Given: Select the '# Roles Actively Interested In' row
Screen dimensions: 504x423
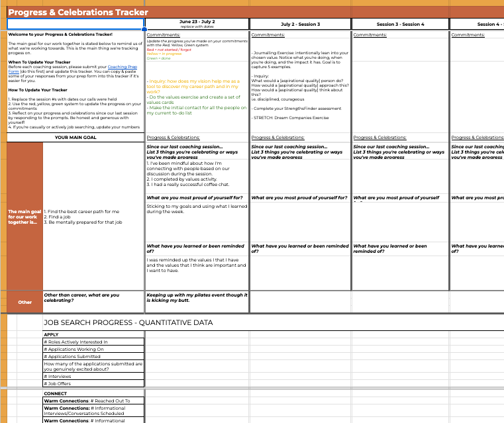Looking at the screenshot, I should 93,342.
